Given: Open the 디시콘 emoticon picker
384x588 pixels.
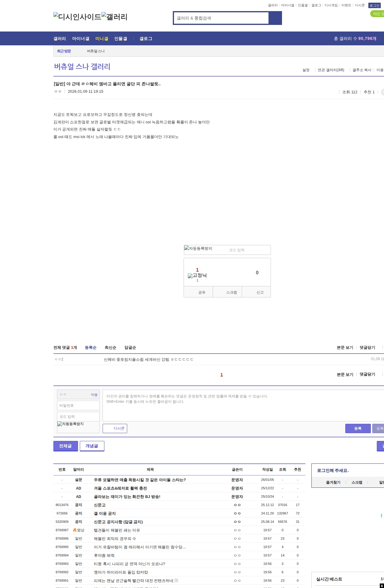Looking at the screenshot, I should pos(115,428).
